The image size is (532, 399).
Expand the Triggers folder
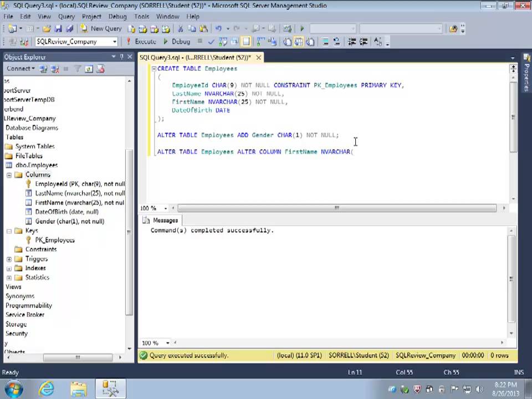[x=9, y=259]
